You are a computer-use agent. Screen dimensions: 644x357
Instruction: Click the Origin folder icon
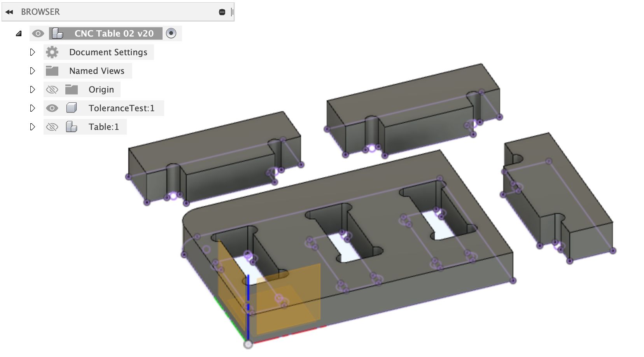click(72, 89)
